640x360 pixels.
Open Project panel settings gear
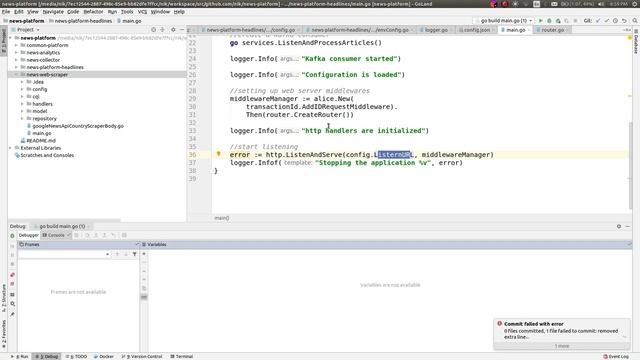point(173,30)
